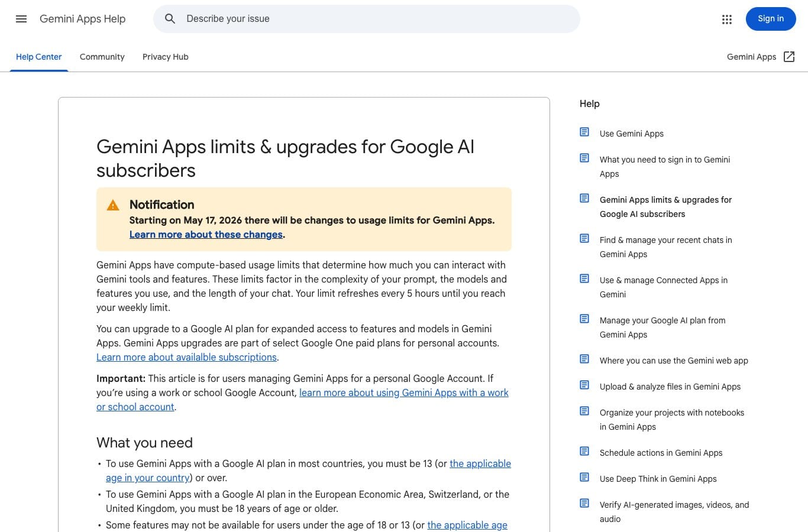Click the article icon beside Upload & analyze files

coord(584,385)
